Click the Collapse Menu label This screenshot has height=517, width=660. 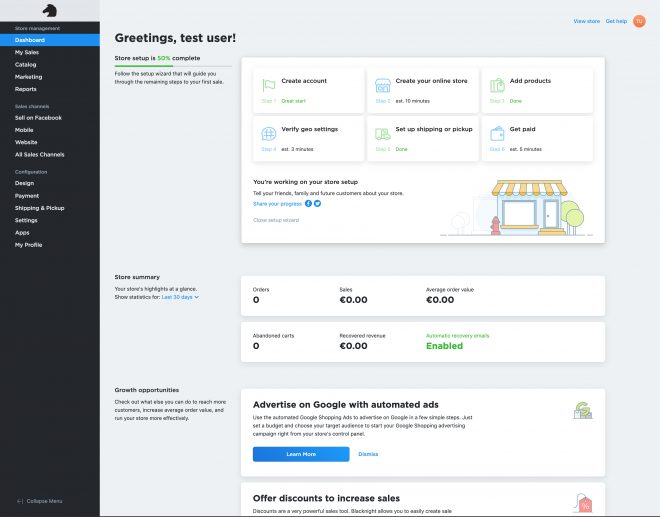(x=44, y=501)
